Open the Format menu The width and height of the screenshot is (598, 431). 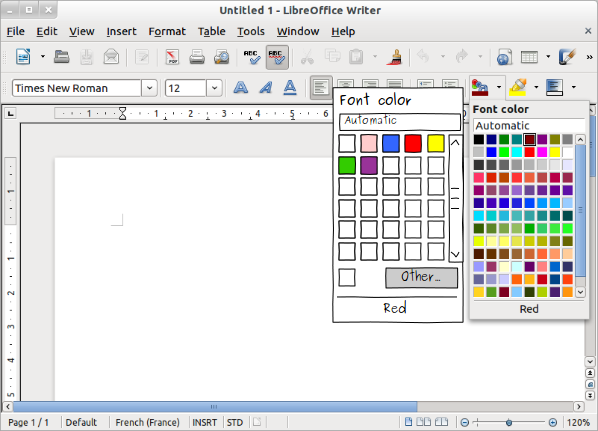click(x=167, y=31)
